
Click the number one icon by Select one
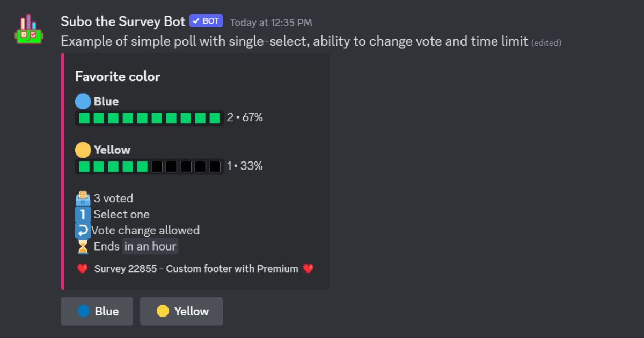tap(83, 215)
